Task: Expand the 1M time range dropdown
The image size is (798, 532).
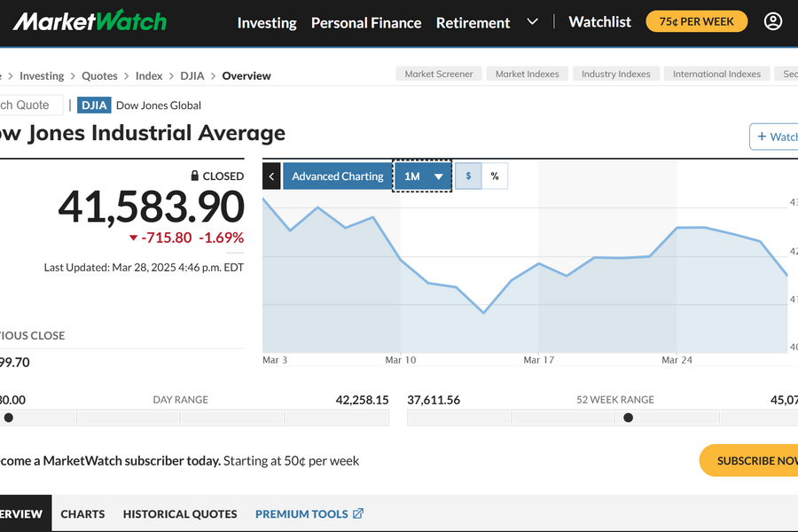Action: pos(423,176)
